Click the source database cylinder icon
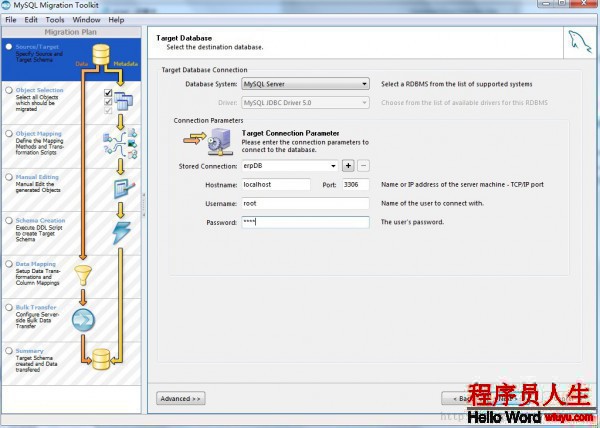600x428 pixels. (x=101, y=54)
